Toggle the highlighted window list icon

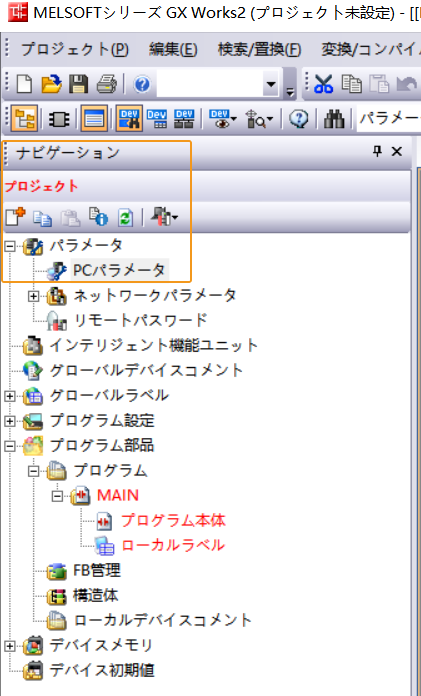94,119
